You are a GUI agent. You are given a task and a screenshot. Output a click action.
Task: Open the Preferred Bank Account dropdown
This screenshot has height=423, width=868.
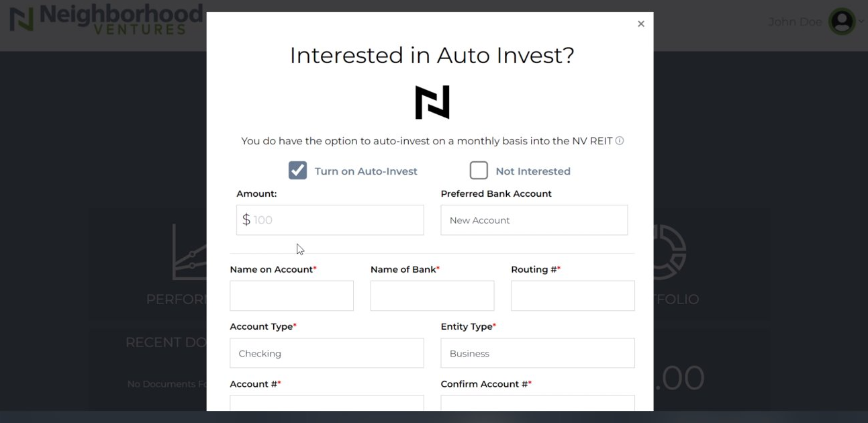(x=534, y=220)
